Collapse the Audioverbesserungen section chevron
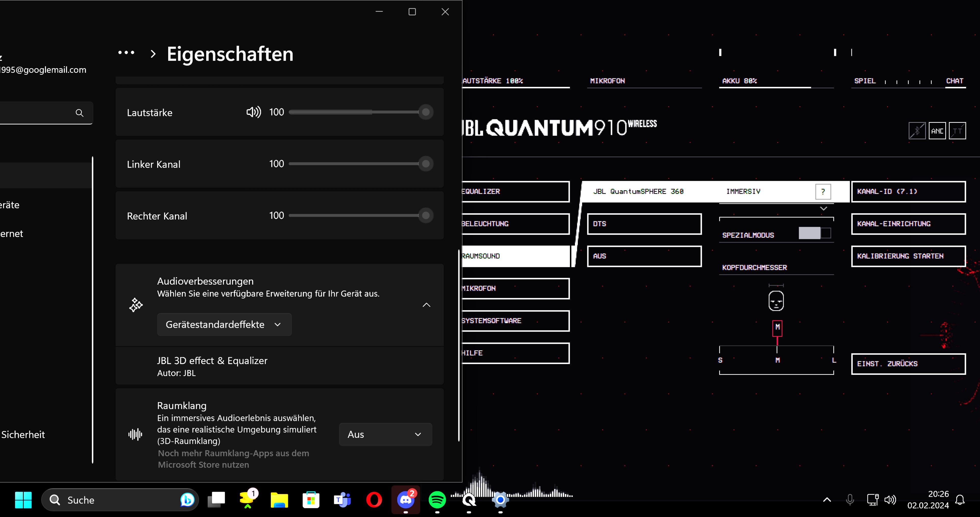Image resolution: width=980 pixels, height=517 pixels. click(x=426, y=305)
